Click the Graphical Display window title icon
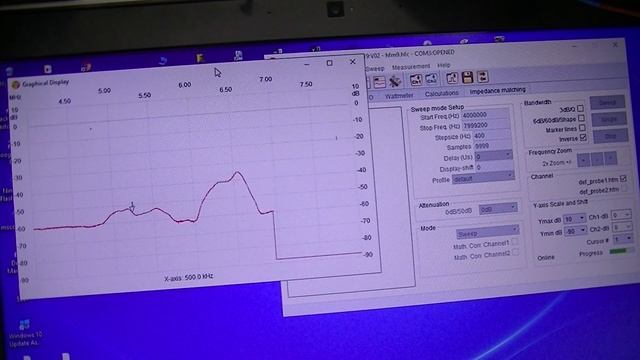 tap(16, 85)
